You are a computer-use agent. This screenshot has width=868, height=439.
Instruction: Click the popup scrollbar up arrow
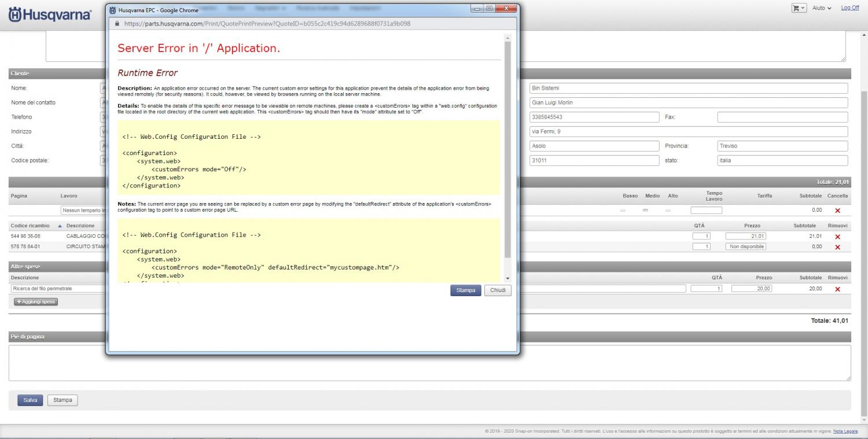(507, 38)
